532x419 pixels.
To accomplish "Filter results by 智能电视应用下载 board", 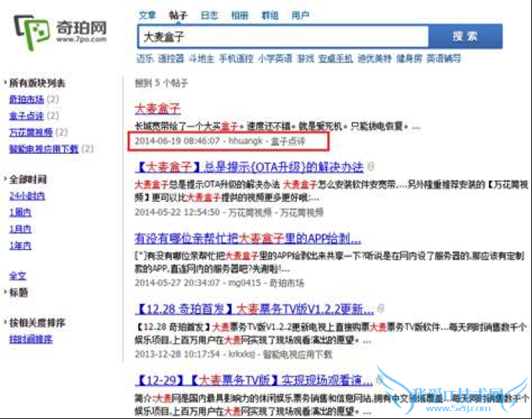I will point(44,149).
